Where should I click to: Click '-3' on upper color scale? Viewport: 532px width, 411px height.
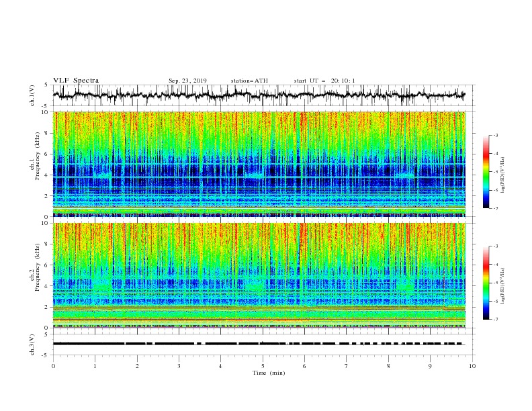point(495,135)
